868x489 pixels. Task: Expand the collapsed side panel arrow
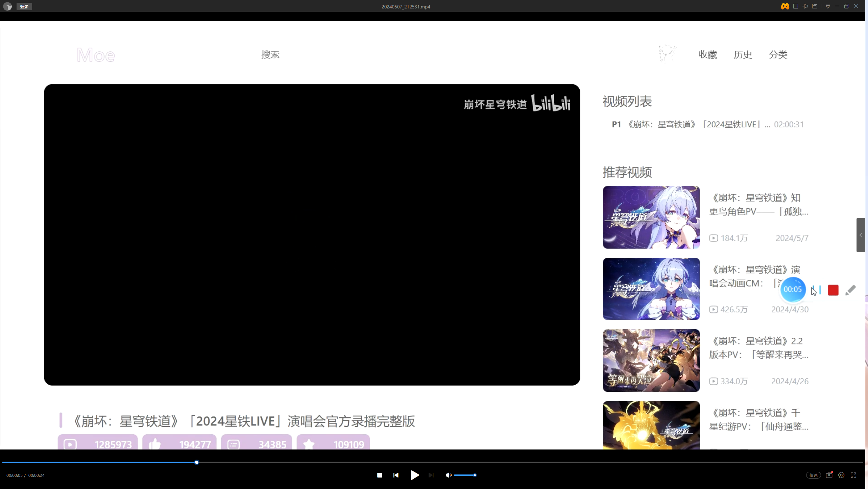coord(861,235)
